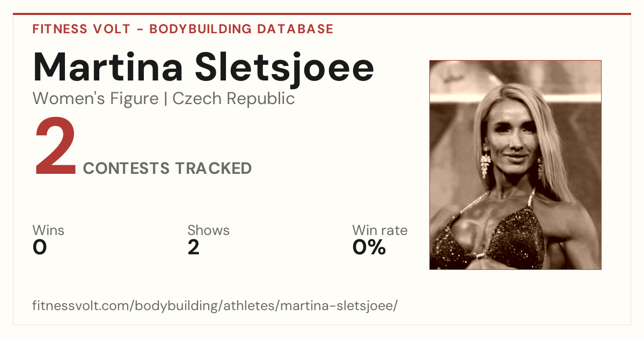Click the Wins label

(x=48, y=230)
